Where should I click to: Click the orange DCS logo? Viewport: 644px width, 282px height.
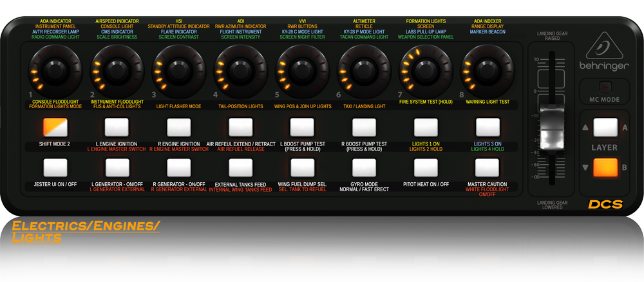point(605,204)
